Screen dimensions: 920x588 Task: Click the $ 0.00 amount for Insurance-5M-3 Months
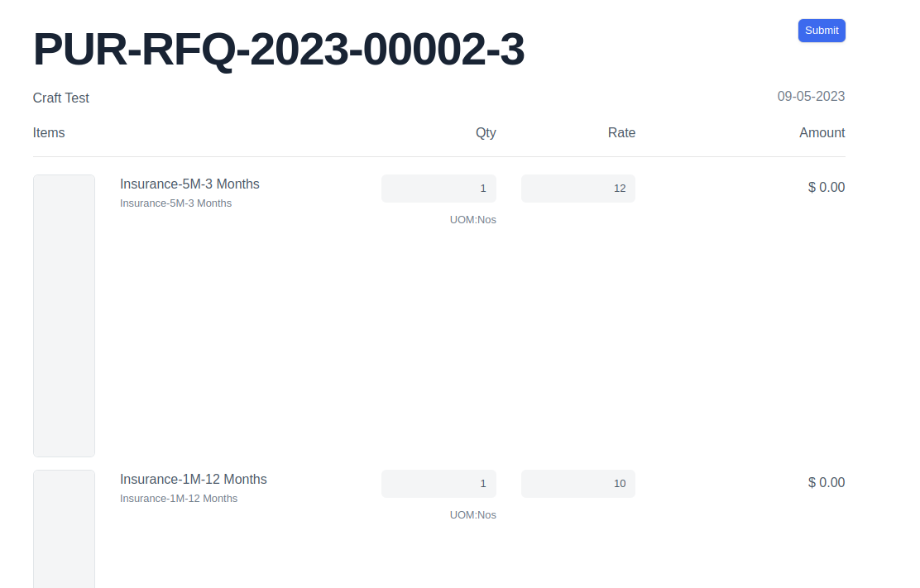coord(826,187)
